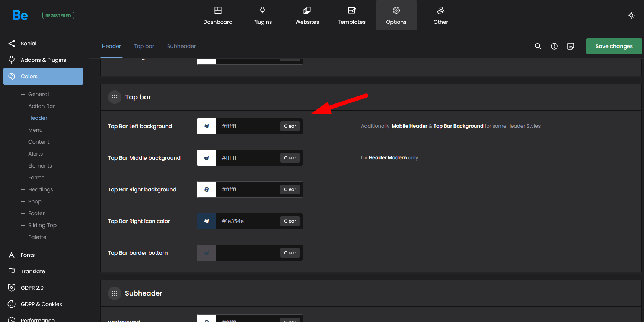Viewport: 644px width, 322px height.
Task: Collapse the Top bar section handle
Action: coord(115,97)
